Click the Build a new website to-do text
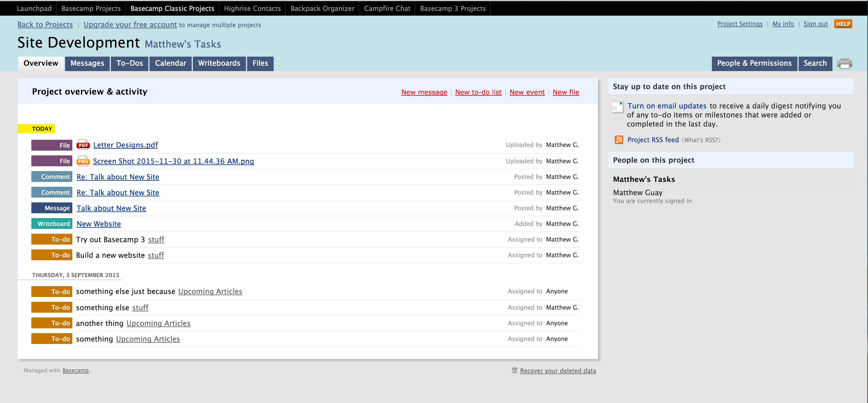 (x=111, y=255)
